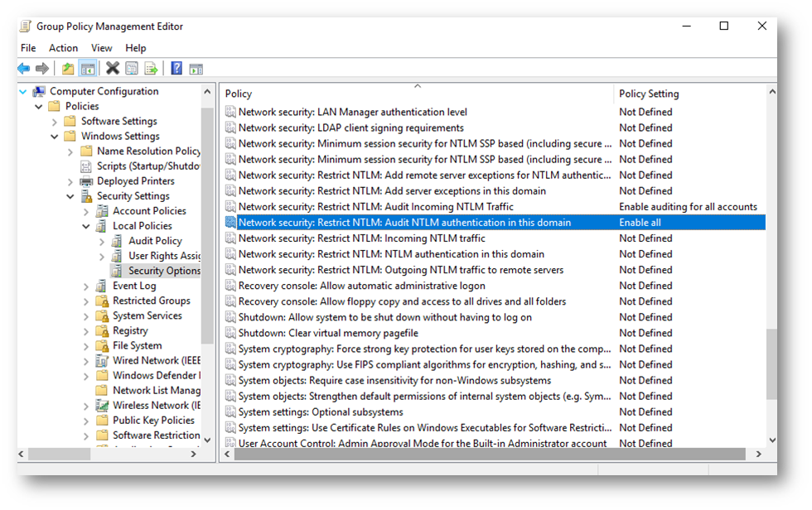
Task: Toggle Show/Hide Action Pane icon
Action: click(x=196, y=69)
